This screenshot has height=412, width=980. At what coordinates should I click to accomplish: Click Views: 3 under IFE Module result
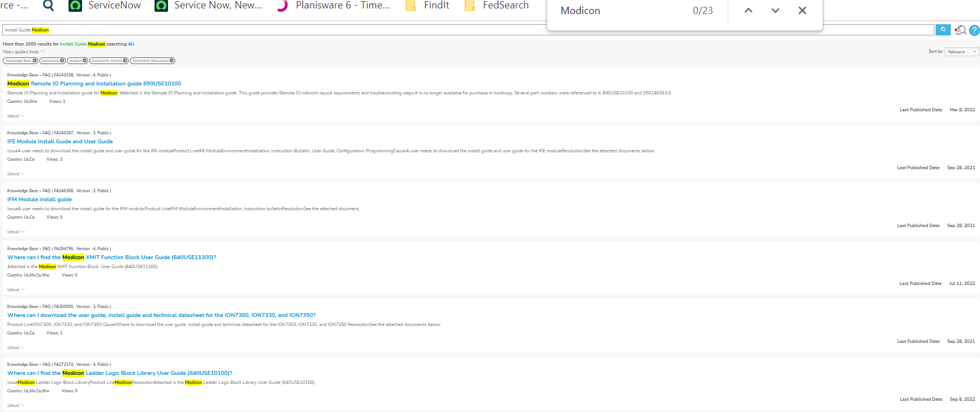pos(55,159)
